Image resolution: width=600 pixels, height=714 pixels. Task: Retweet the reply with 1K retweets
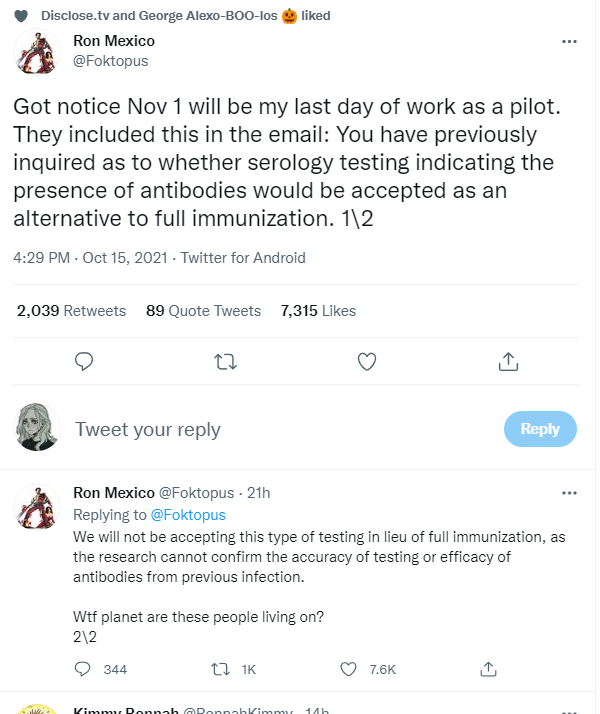click(234, 669)
